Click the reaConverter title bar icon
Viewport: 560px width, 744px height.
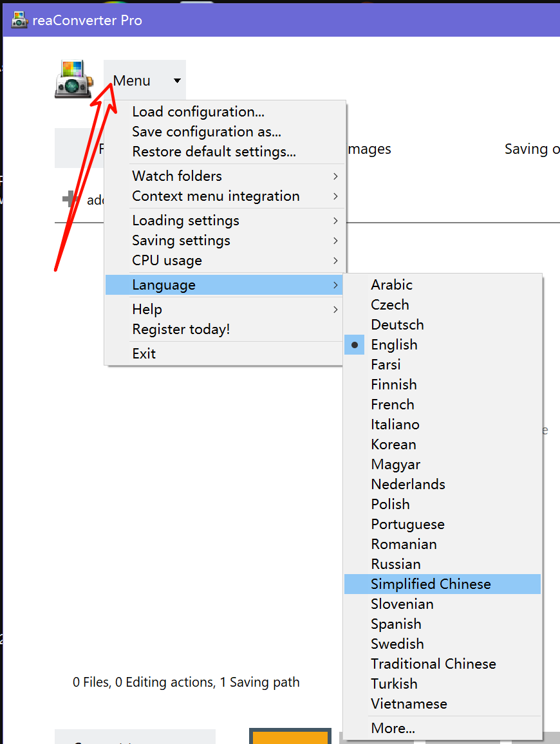coord(19,20)
